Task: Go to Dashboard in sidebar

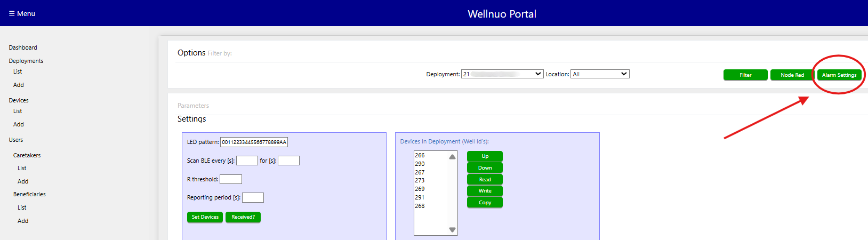Action: point(23,47)
